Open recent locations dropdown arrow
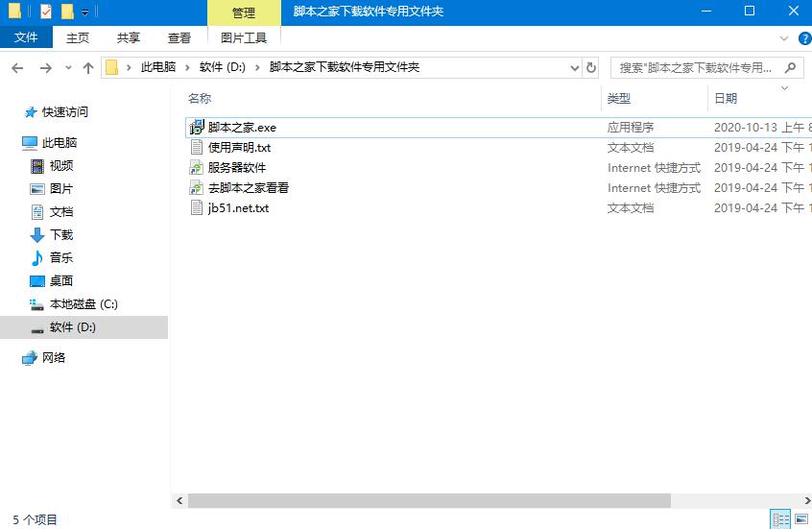Viewport: 812px width, 529px height. click(x=68, y=68)
